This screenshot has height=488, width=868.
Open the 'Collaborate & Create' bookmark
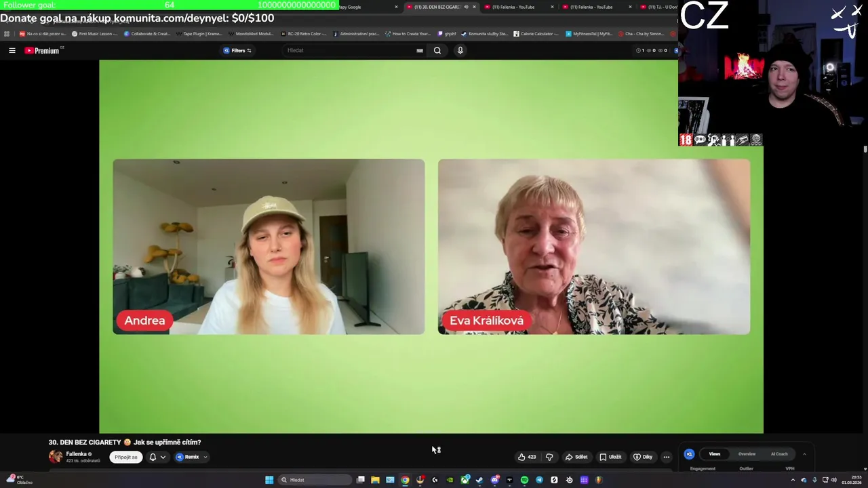[x=147, y=33]
